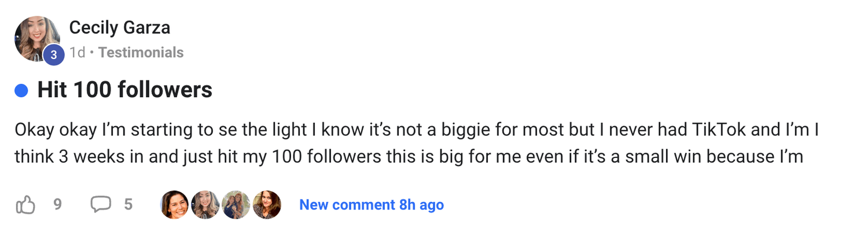
Task: Open comments via speech bubble icon
Action: (x=101, y=204)
